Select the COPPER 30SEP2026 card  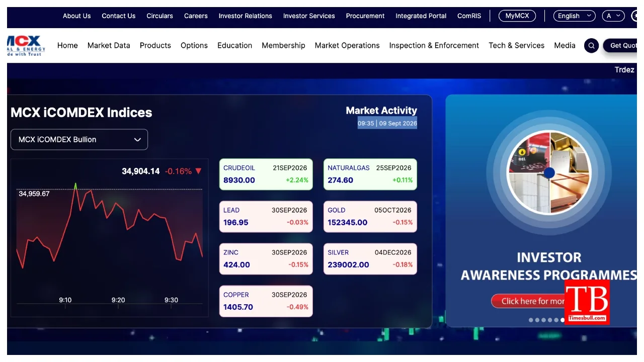266,301
